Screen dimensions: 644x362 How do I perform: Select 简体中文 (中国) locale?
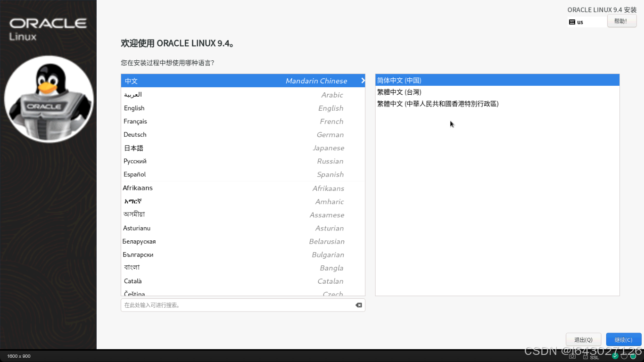pos(497,80)
